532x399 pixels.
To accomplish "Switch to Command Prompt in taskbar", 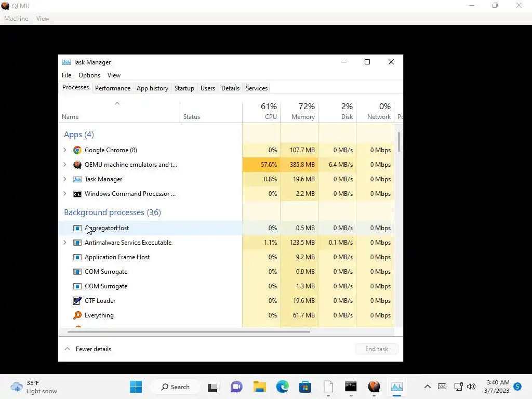I will [351, 387].
